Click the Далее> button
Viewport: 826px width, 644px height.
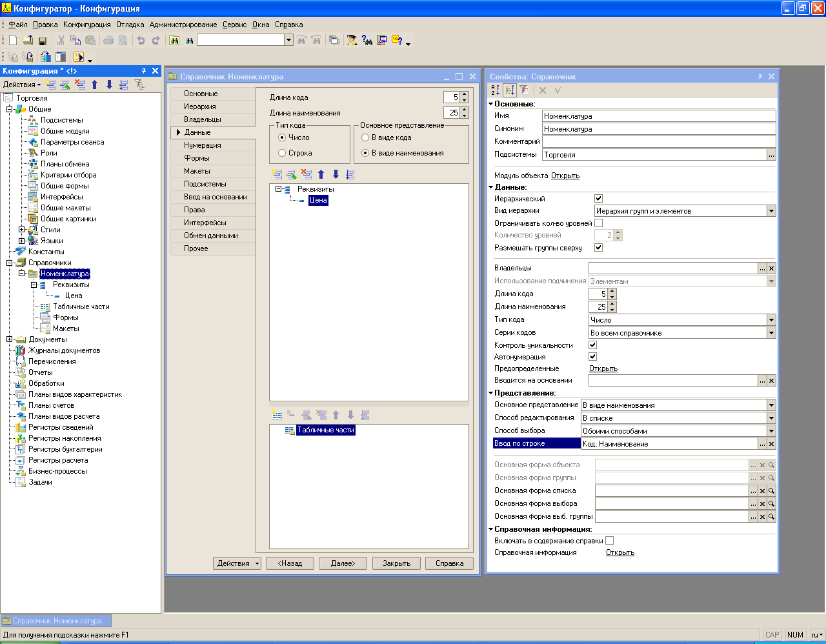pyautogui.click(x=343, y=563)
